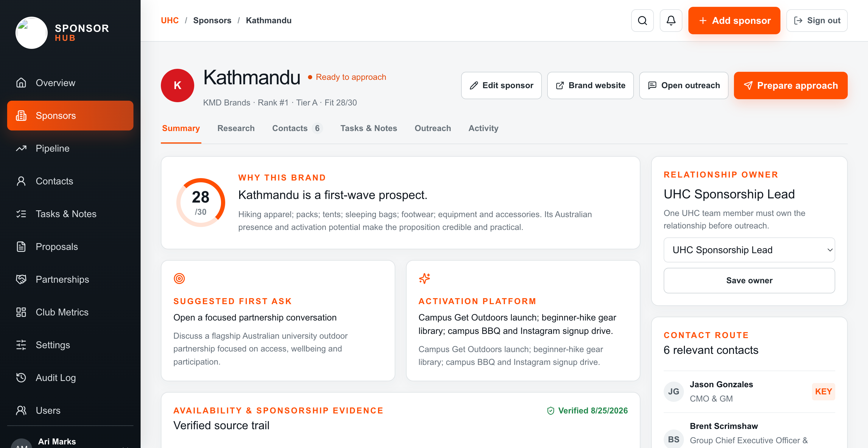Viewport: 868px width, 448px height.
Task: Click the Tasks & Notes checklist icon
Action: pyautogui.click(x=21, y=214)
